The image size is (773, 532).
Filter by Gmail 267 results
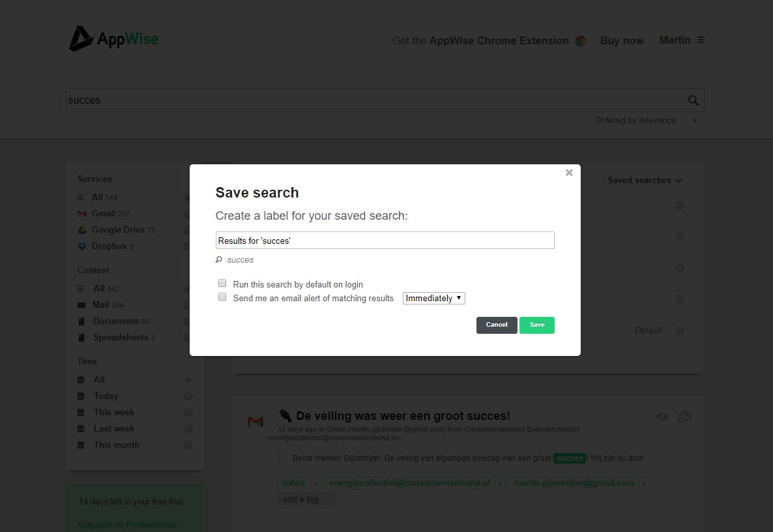110,213
